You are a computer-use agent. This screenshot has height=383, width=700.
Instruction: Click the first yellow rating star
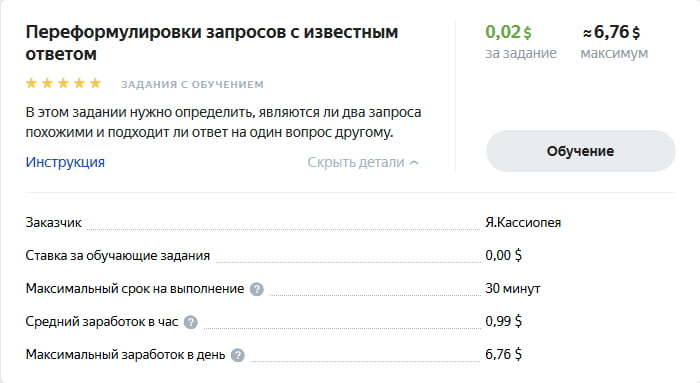point(31,83)
